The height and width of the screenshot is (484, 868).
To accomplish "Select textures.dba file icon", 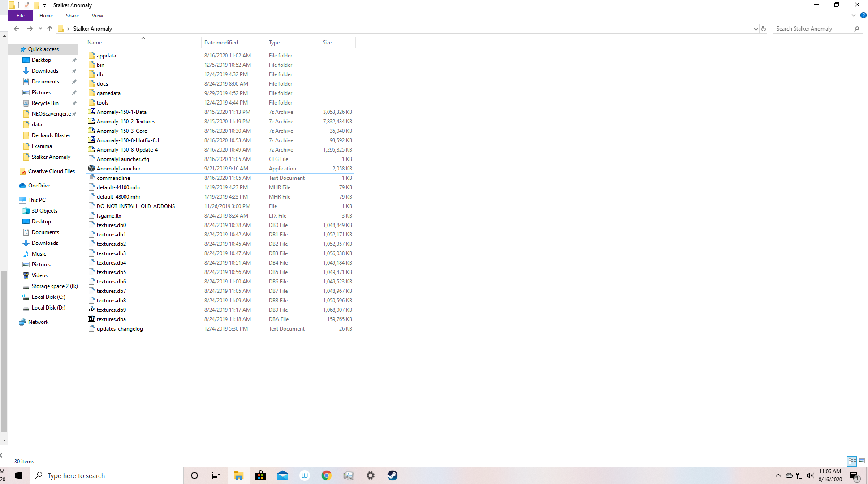I will [91, 319].
